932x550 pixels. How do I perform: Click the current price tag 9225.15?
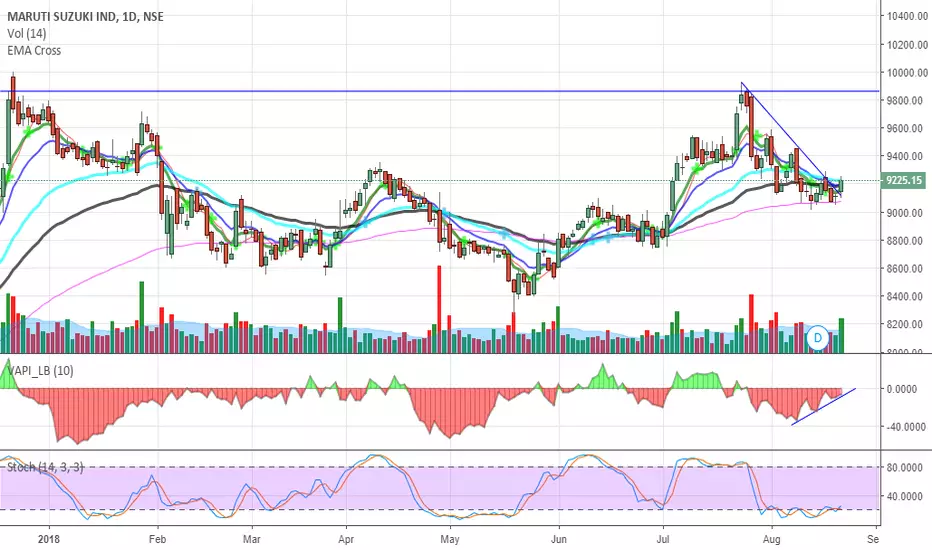click(x=904, y=180)
